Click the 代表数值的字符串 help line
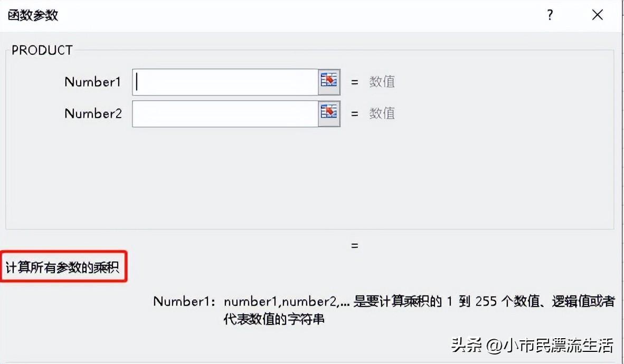 (x=274, y=319)
